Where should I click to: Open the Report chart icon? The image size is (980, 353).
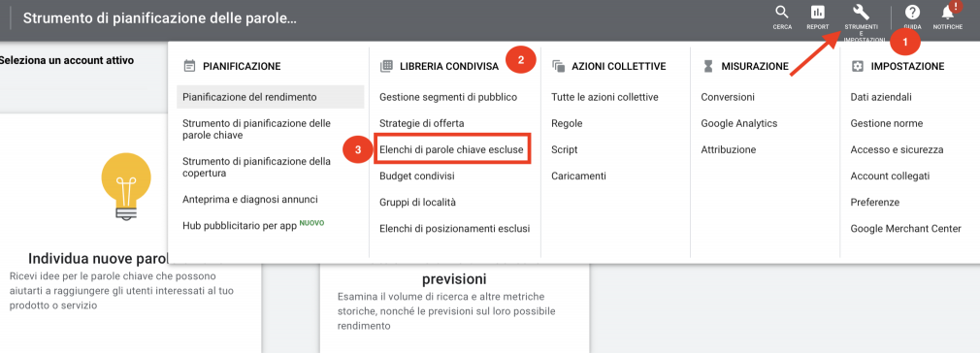[x=818, y=13]
